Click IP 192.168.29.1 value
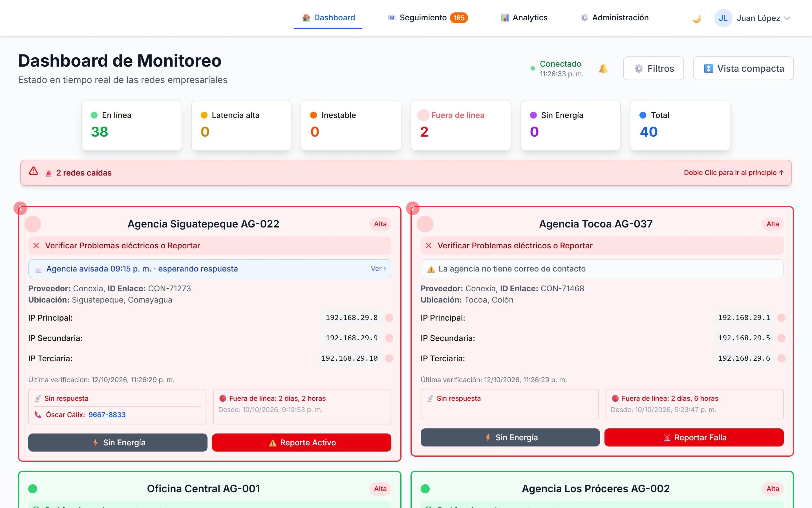This screenshot has height=508, width=812. (x=744, y=318)
